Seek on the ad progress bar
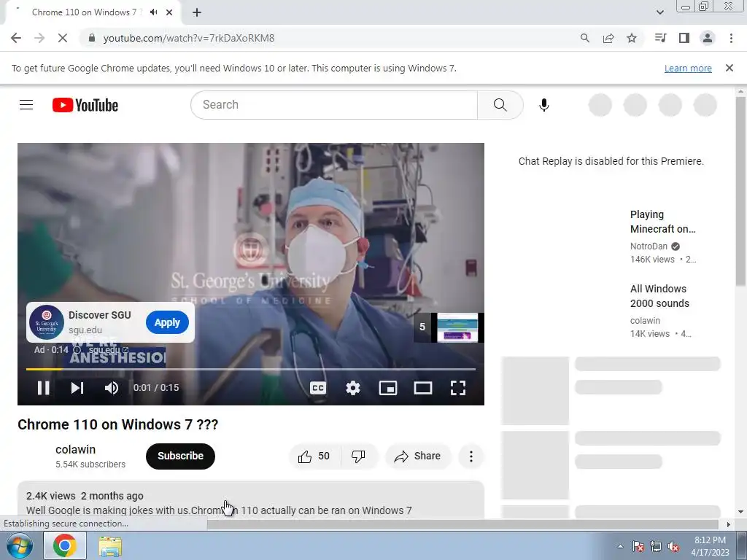The image size is (747, 560). [251, 369]
